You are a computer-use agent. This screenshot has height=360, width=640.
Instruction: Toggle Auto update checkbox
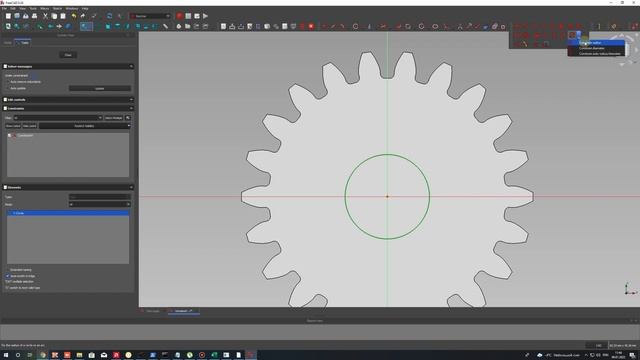pos(7,88)
